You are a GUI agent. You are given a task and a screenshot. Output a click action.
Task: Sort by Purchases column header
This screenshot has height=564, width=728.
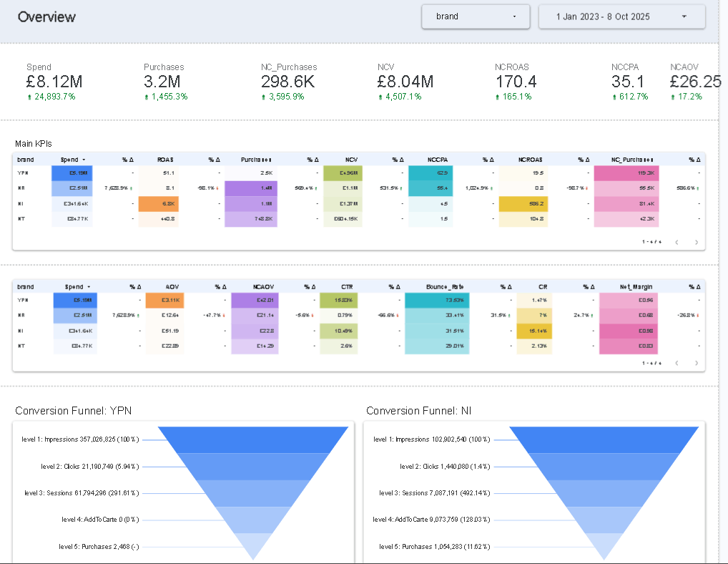coord(256,160)
